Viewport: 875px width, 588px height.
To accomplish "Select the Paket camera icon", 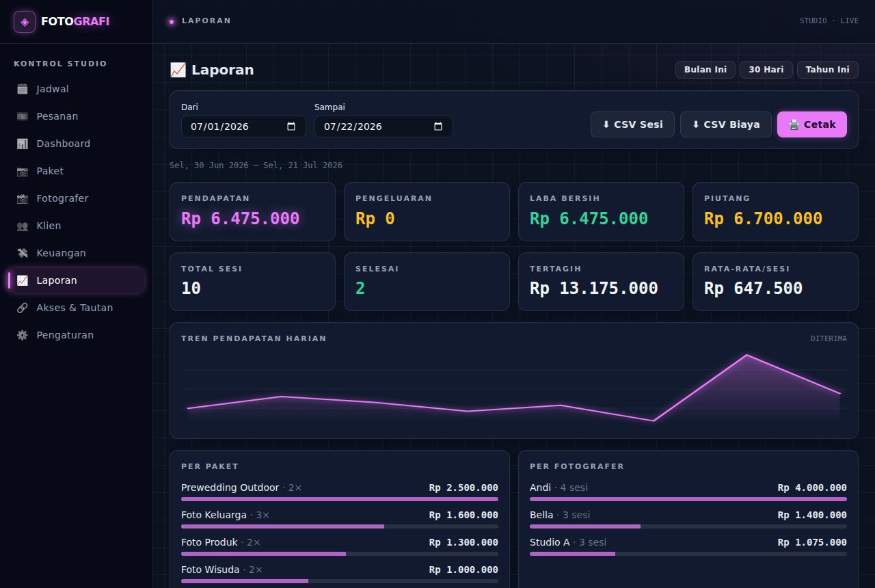I will tap(23, 171).
